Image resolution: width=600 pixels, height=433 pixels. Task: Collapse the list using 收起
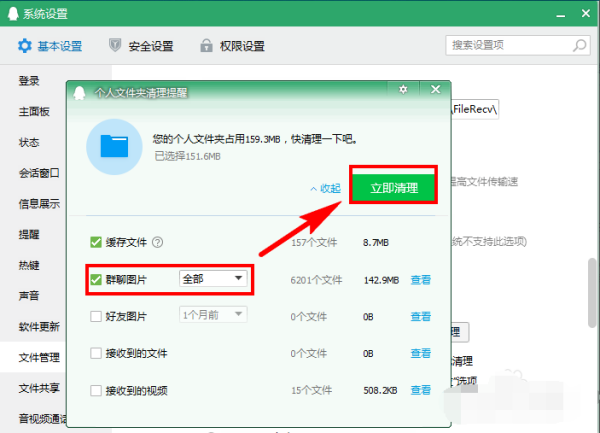pyautogui.click(x=325, y=188)
